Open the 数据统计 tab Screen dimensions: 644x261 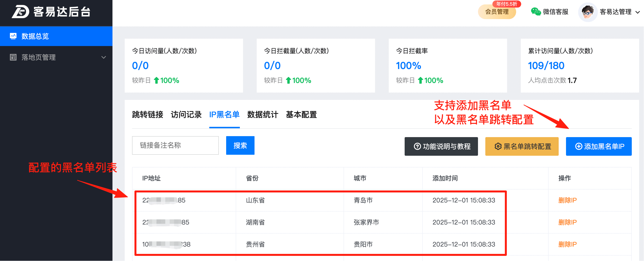[263, 115]
